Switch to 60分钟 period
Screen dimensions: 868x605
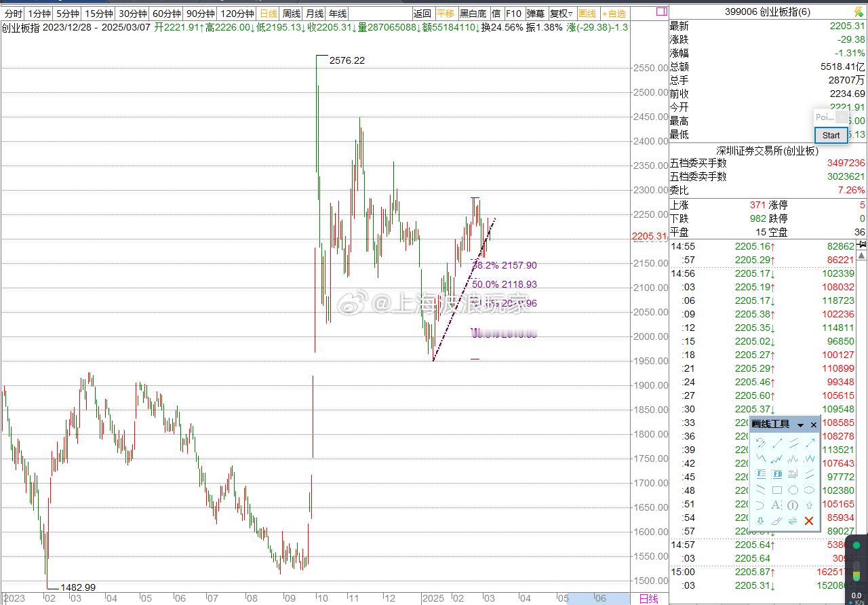tap(166, 14)
